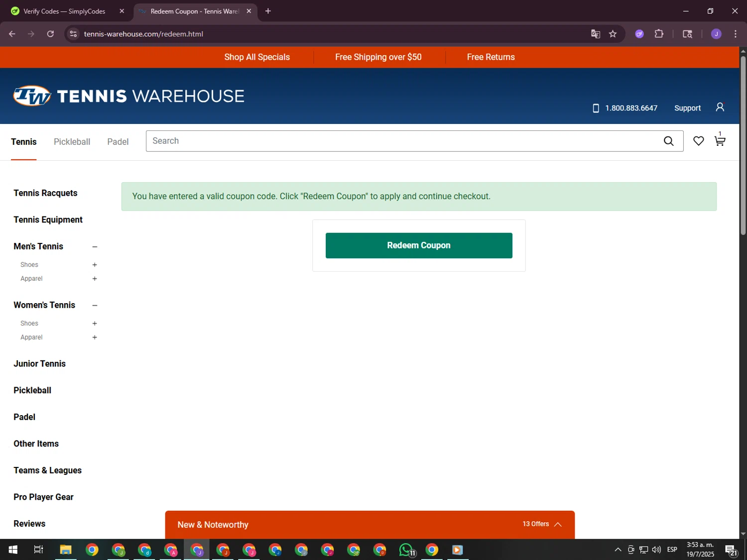
Task: Click the volume icon in system tray
Action: tap(656, 550)
